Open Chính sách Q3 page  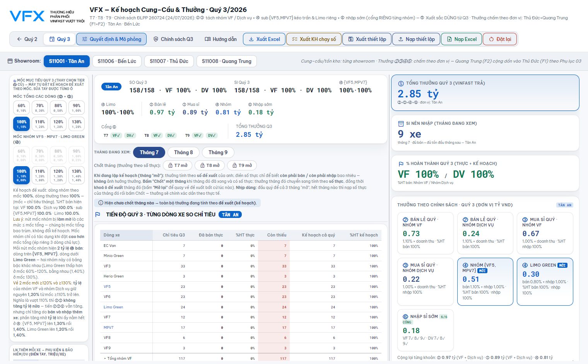[173, 39]
